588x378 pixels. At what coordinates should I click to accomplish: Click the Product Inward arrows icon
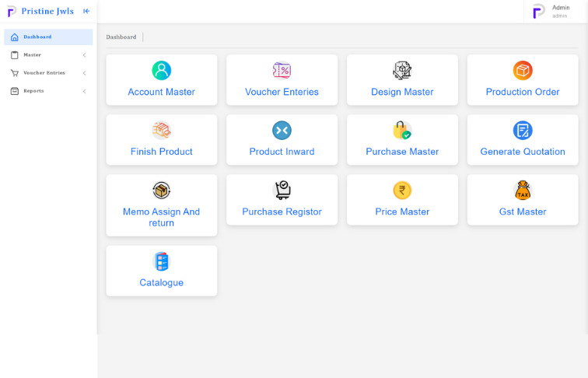click(x=282, y=130)
